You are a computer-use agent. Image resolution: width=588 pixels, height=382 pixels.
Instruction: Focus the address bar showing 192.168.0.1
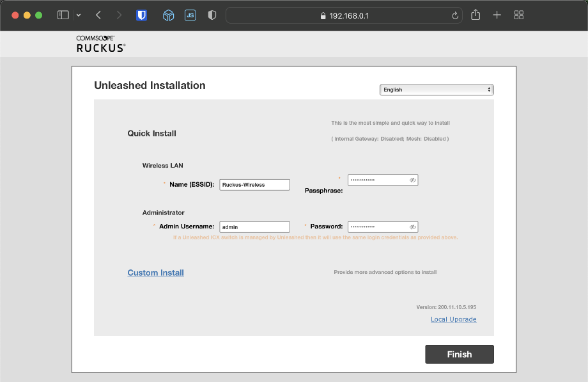(344, 16)
